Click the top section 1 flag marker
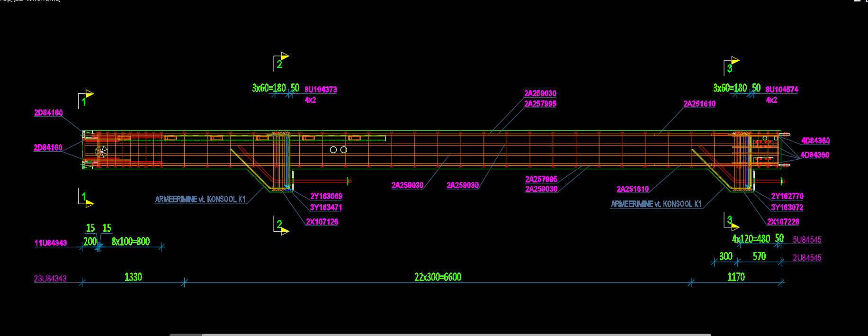The width and height of the screenshot is (868, 336). point(86,99)
